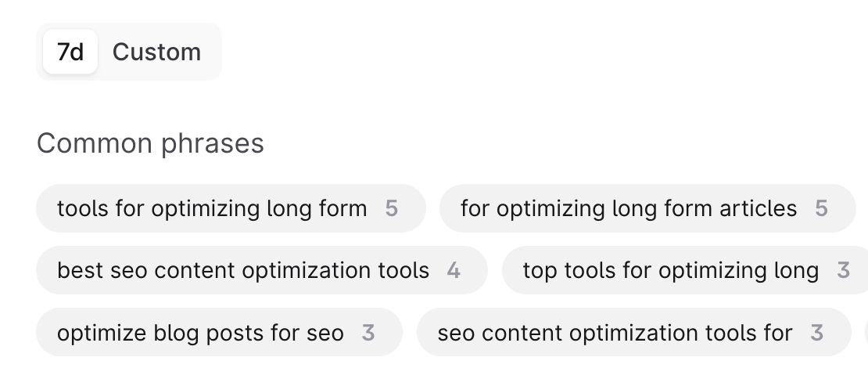The height and width of the screenshot is (368, 868).
Task: Select the 'seo content optimization tools for' phrase
Action: (634, 333)
